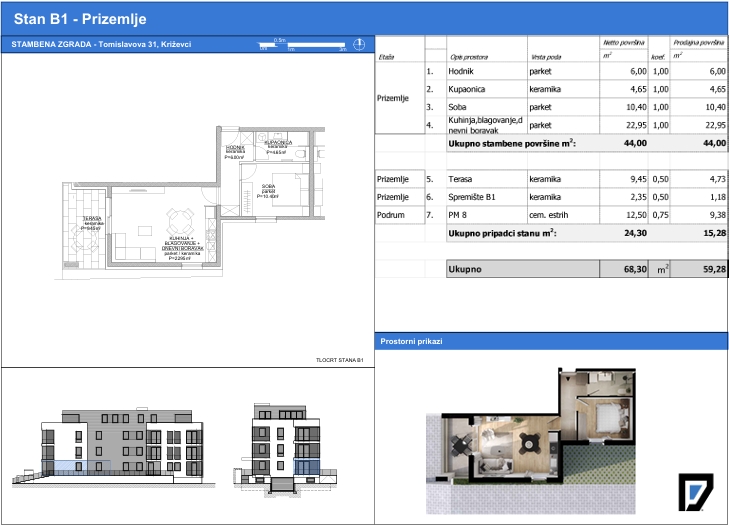Click the 'Prostorni prikazi' section header
Image resolution: width=729 pixels, height=526 pixels.
point(411,341)
